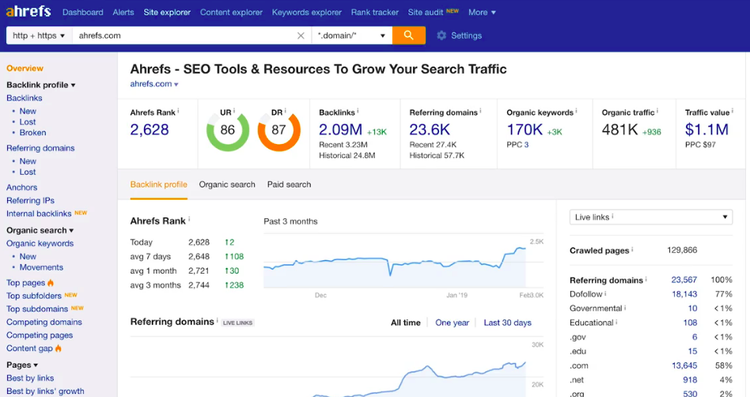Click the info icon next to Ahrefs Rank metric
The height and width of the screenshot is (397, 750).
[178, 111]
